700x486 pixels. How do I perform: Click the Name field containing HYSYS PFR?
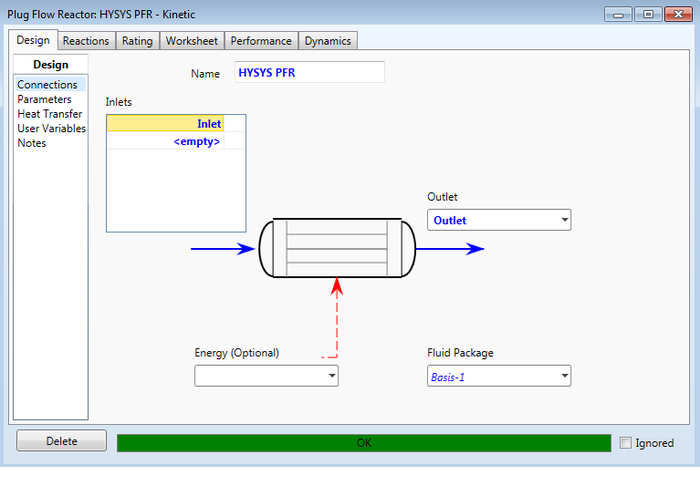tap(309, 73)
